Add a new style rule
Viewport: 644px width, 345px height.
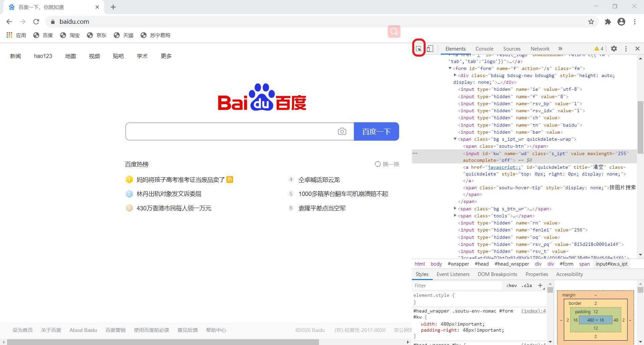click(540, 285)
